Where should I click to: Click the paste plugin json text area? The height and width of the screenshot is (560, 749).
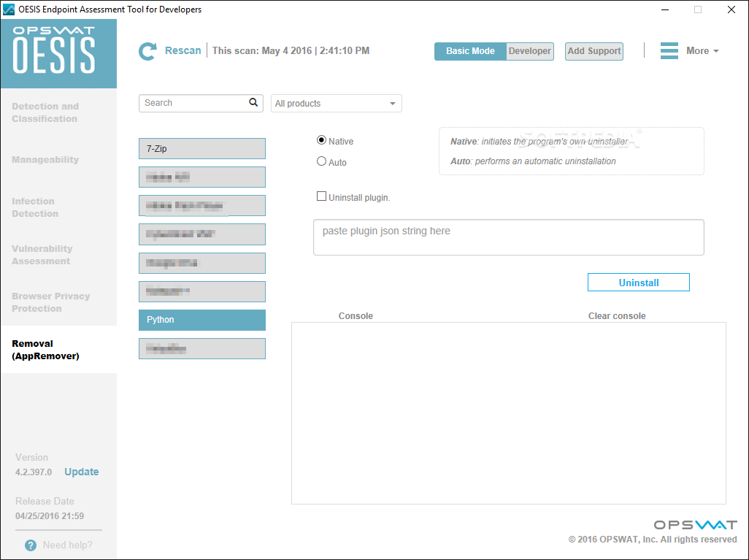[509, 237]
